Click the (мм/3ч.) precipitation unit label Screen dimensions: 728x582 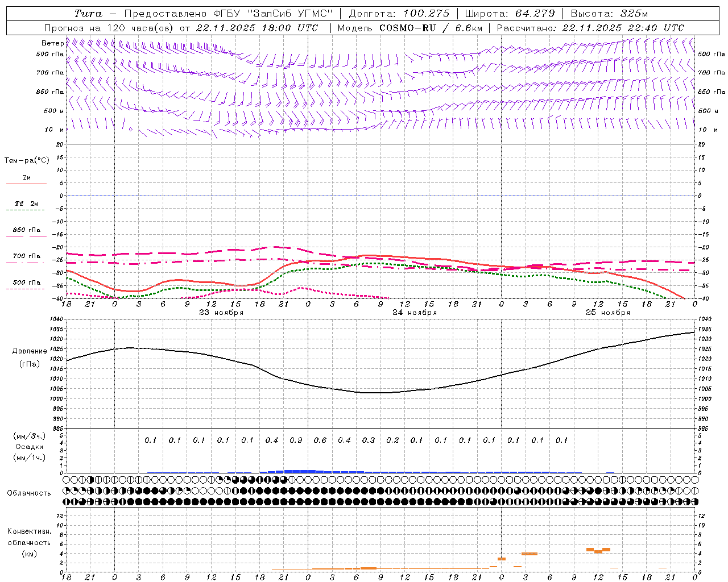(30, 436)
